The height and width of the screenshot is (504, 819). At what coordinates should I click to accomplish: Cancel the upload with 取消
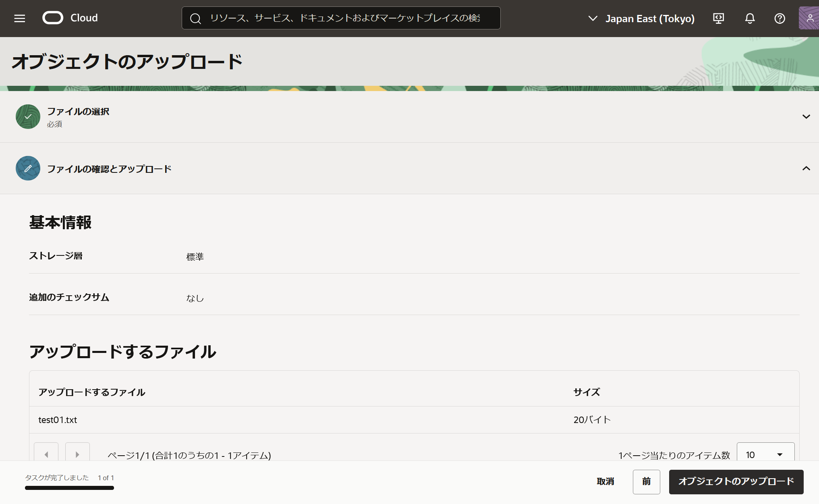[605, 481]
